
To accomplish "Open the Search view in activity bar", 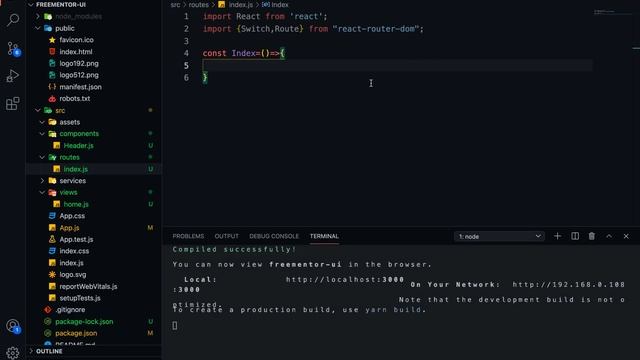I will tap(13, 20).
